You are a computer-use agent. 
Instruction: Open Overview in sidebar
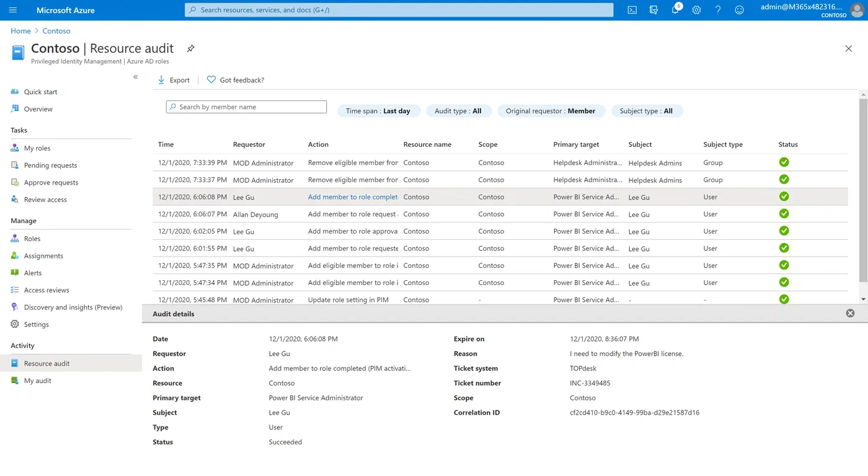pyautogui.click(x=38, y=109)
